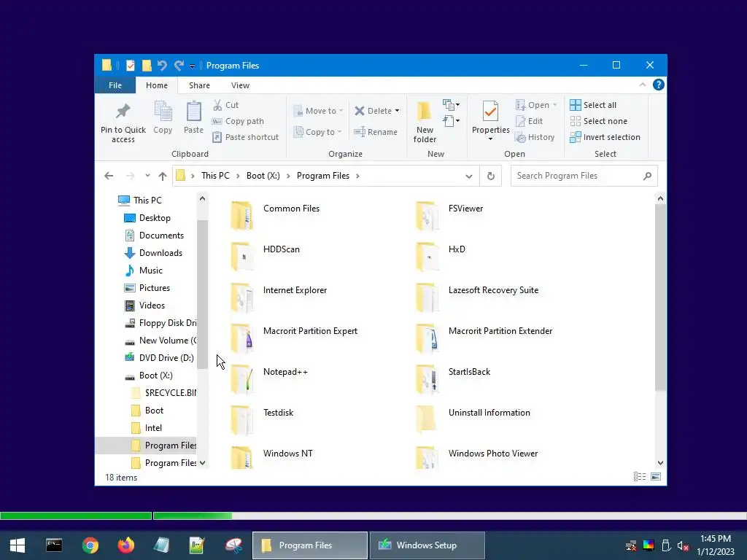Open address bar history dropdown
Viewport: 747px width, 560px height.
pos(469,176)
